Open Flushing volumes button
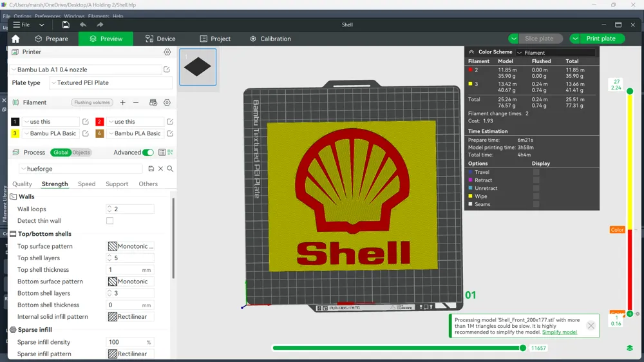 coord(92,102)
